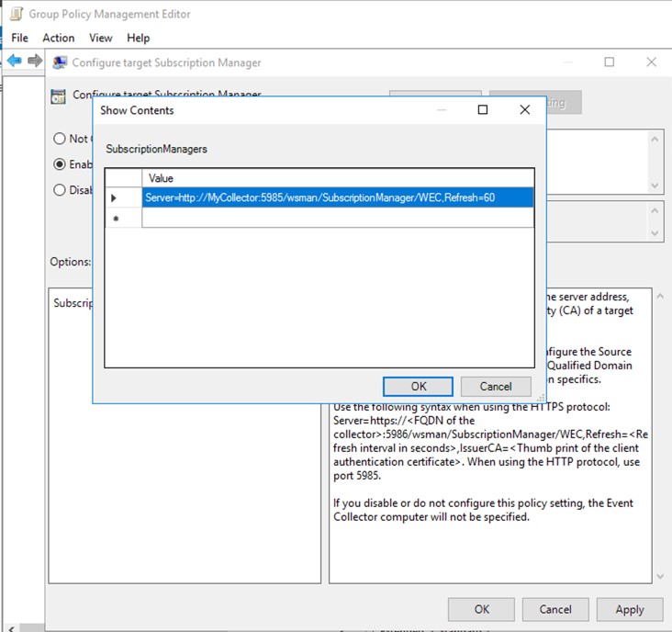Click the Forward arrow in the toolbar
Image resolution: width=672 pixels, height=632 pixels.
(x=35, y=61)
